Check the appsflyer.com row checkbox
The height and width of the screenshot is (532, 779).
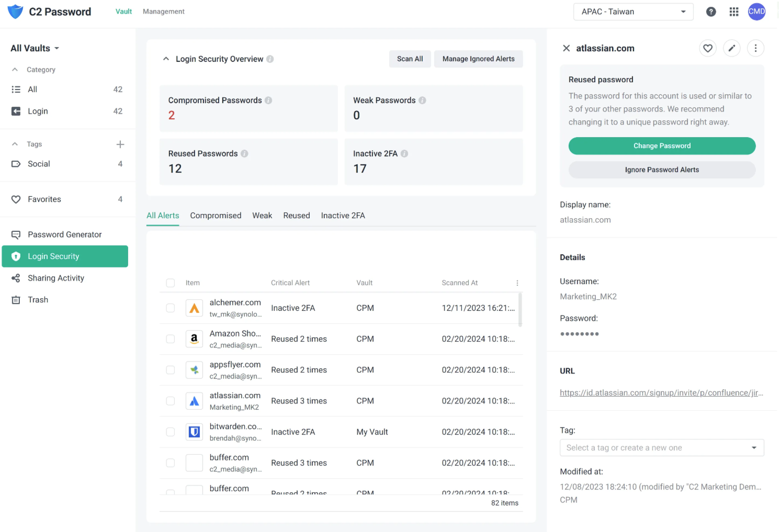(x=171, y=370)
